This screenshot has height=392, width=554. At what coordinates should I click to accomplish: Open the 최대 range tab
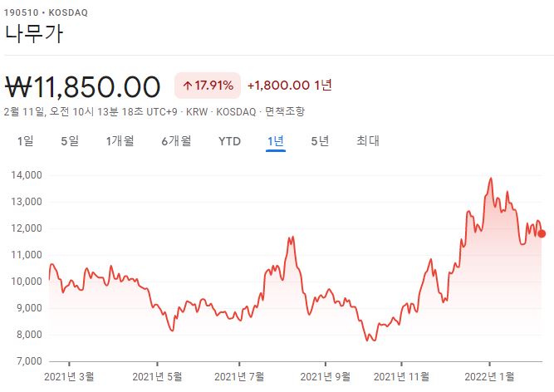point(368,141)
